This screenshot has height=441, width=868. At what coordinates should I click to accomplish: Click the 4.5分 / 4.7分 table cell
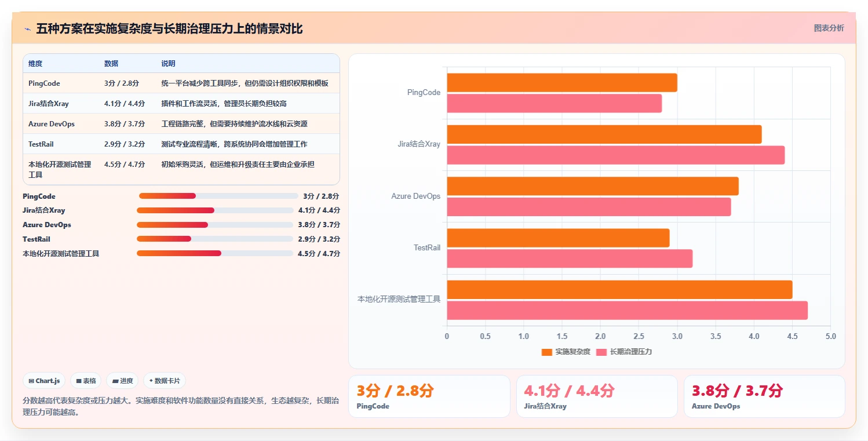click(x=125, y=165)
